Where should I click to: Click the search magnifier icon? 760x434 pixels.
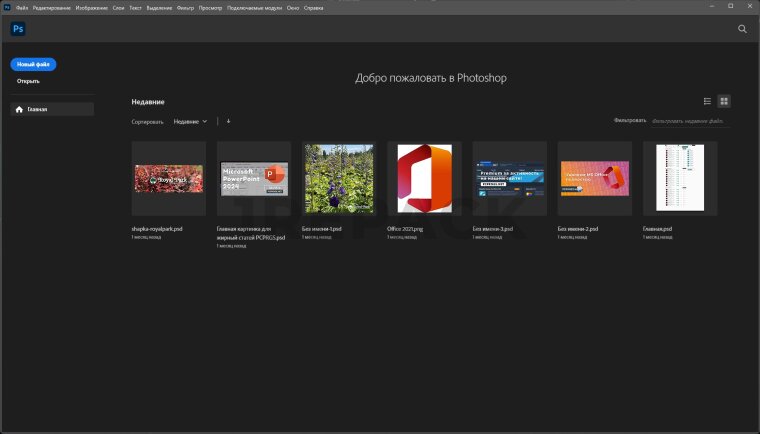(742, 29)
